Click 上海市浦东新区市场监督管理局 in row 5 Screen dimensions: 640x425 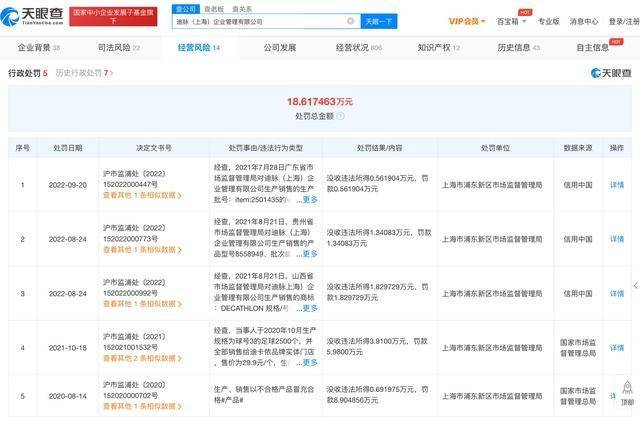tap(492, 396)
